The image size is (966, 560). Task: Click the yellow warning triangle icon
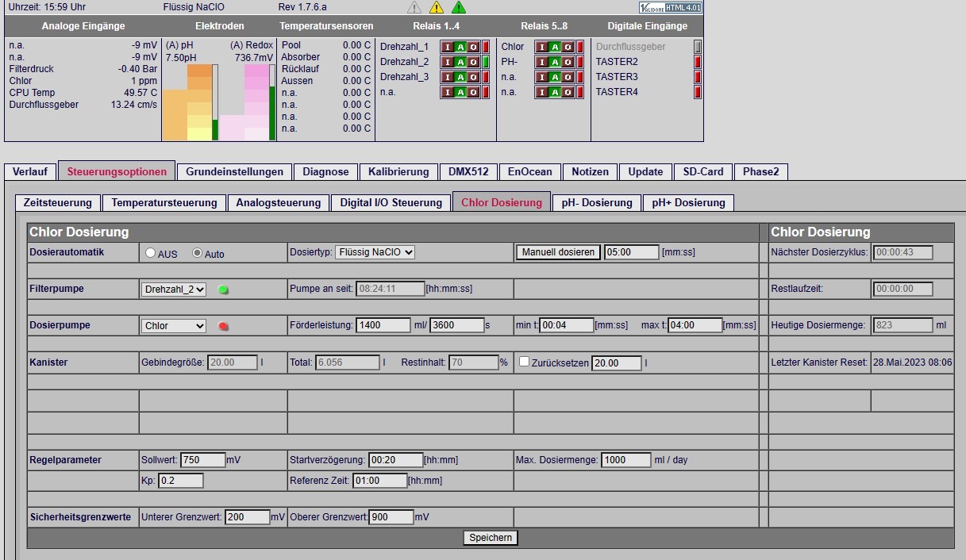pyautogui.click(x=437, y=7)
